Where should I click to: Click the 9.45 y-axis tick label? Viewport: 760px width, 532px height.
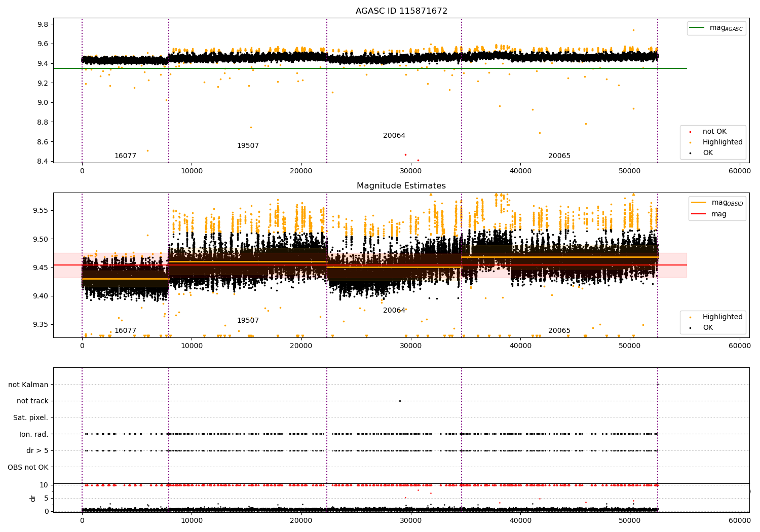click(41, 268)
